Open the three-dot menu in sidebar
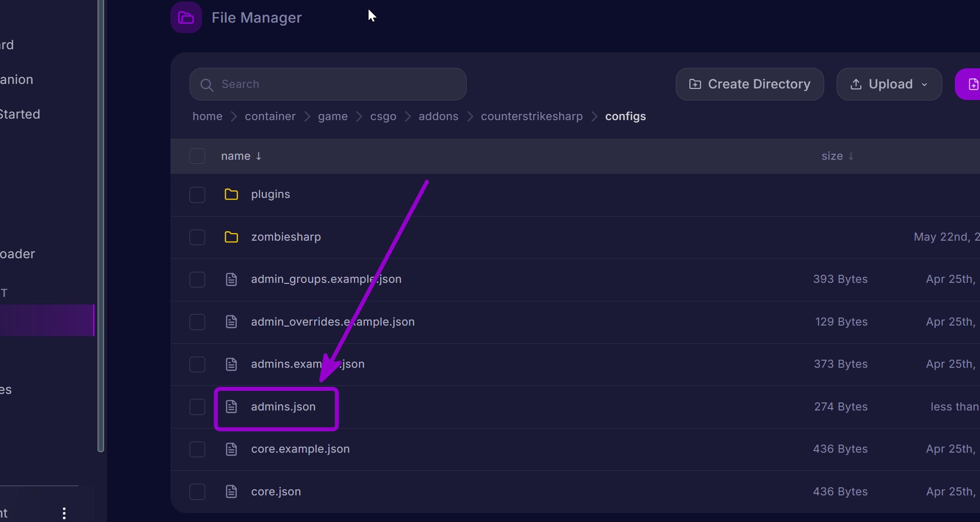 click(64, 513)
